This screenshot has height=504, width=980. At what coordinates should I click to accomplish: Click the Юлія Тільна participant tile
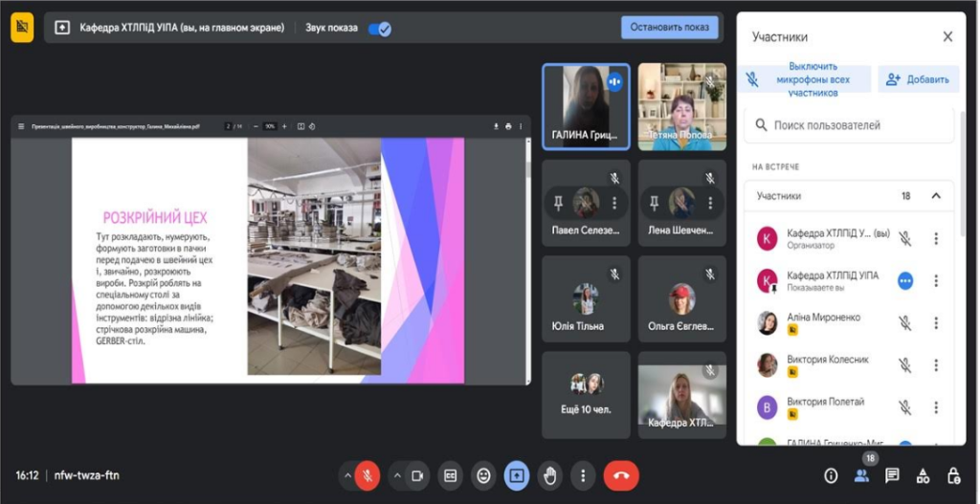click(x=586, y=298)
